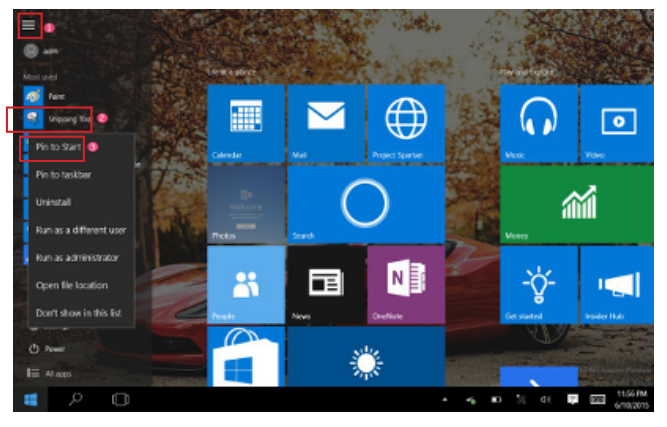Click the taskbar search magnifier
This screenshot has width=667, height=427.
[x=76, y=399]
